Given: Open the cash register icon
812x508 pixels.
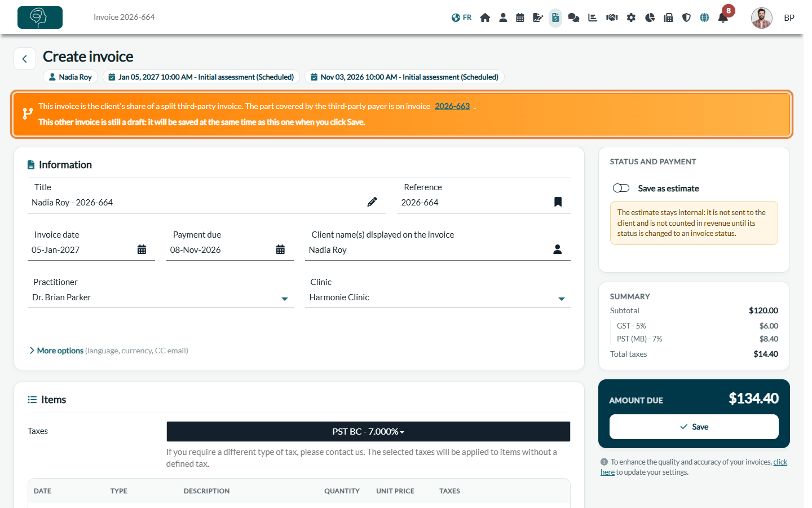Looking at the screenshot, I should 668,17.
